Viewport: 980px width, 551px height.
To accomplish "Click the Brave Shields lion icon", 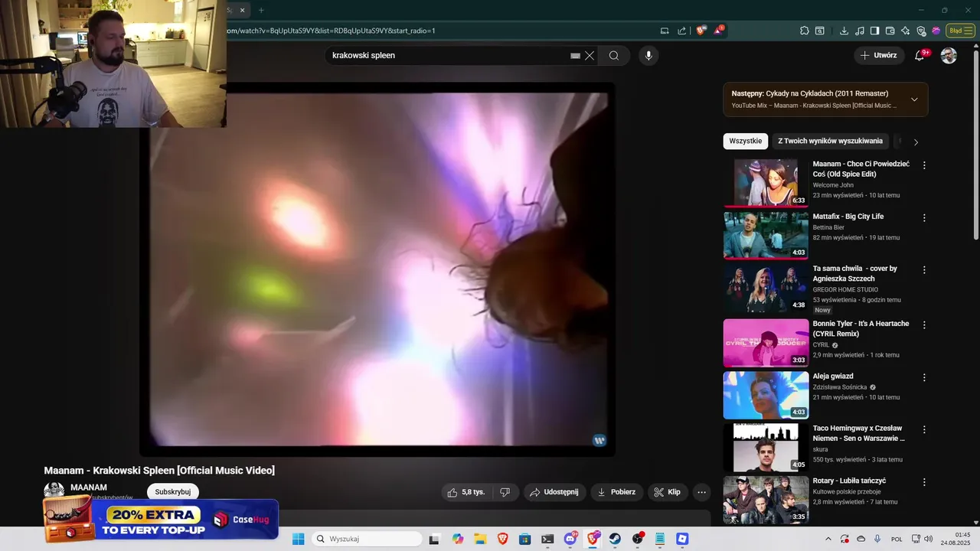I will pos(701,31).
